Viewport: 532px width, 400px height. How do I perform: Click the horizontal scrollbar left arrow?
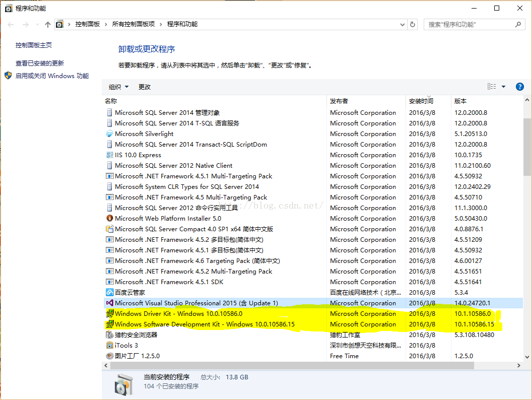tap(106, 365)
